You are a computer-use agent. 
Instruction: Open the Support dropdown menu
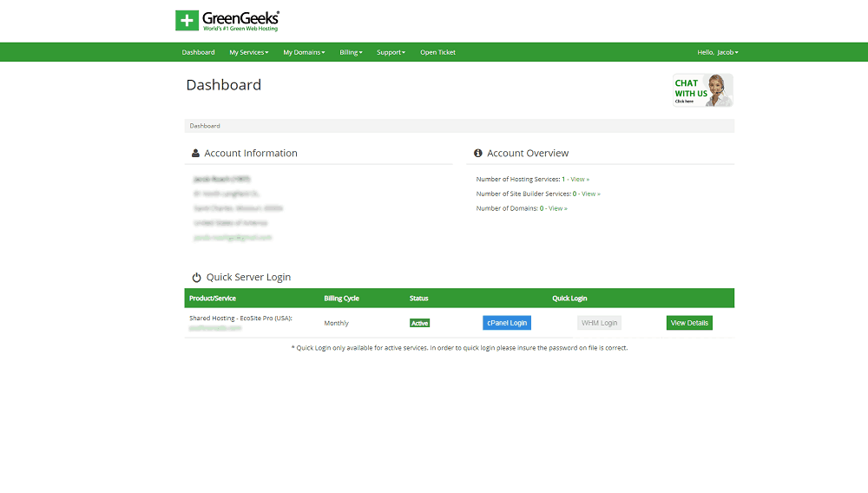pyautogui.click(x=391, y=52)
